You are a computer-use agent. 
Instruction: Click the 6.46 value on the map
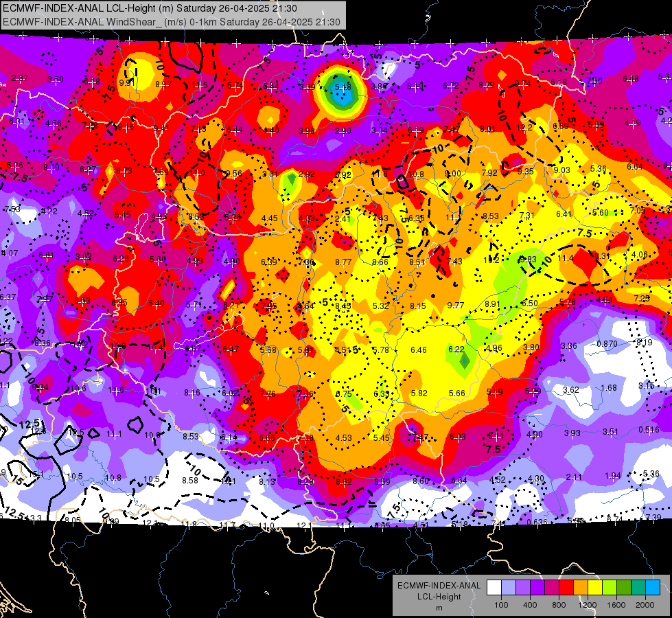click(418, 350)
